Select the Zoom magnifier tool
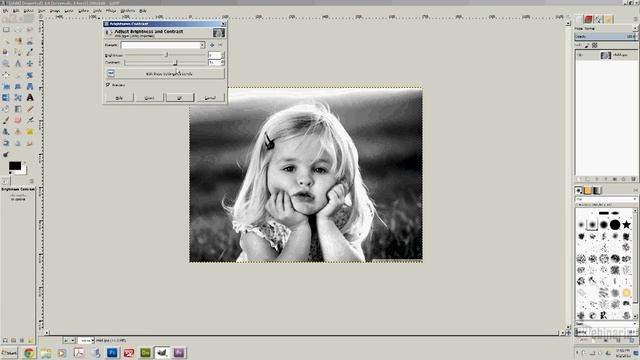Viewport: 640px width, 360px height. coord(6,64)
